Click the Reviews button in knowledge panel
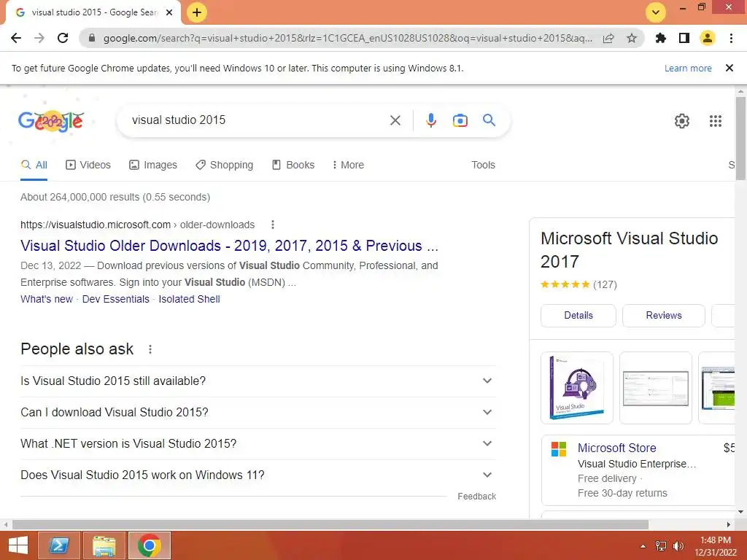Viewport: 747px width, 560px height. tap(664, 315)
